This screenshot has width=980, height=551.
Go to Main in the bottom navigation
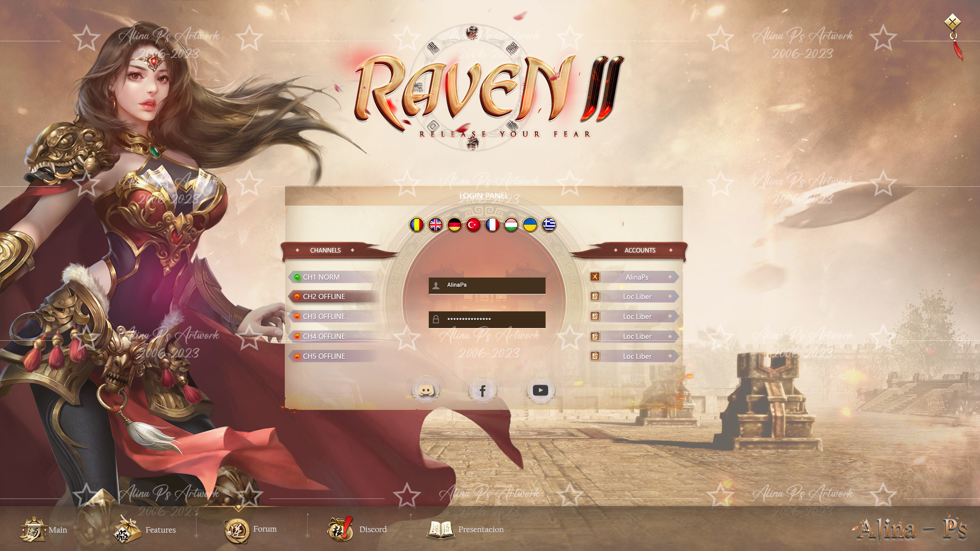[44, 529]
